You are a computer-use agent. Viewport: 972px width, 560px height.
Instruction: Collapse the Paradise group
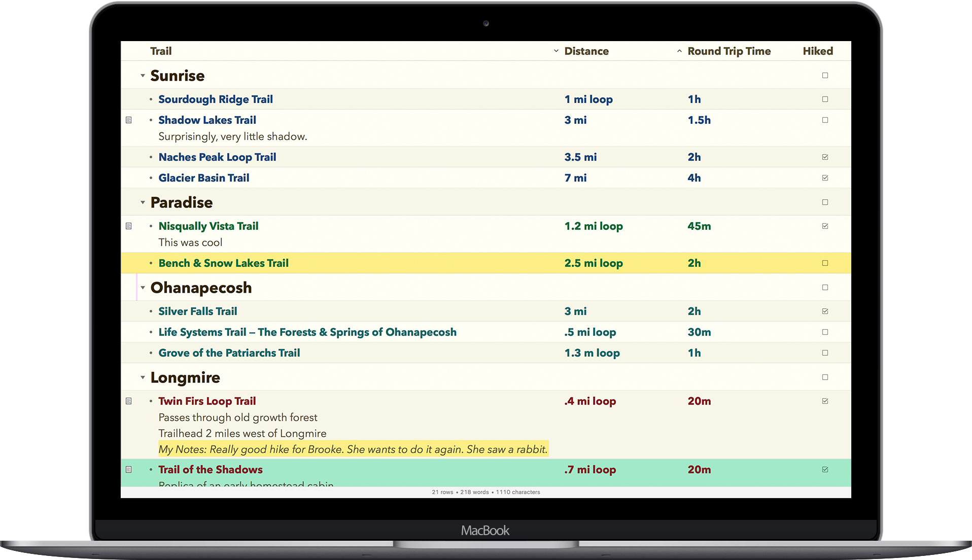[143, 202]
